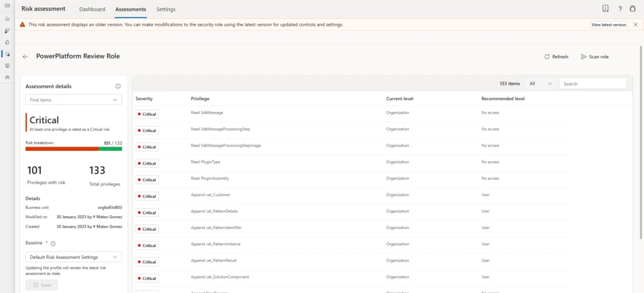
Task: Open the hamburger navigation menu
Action: [7, 6]
